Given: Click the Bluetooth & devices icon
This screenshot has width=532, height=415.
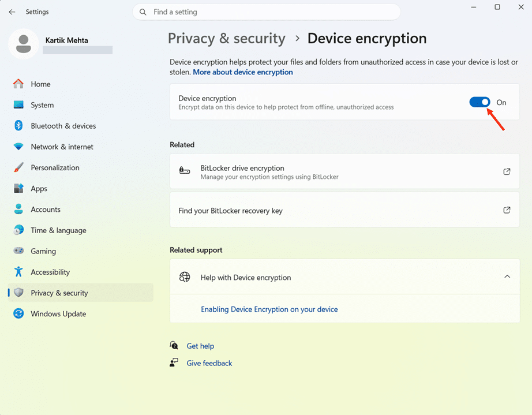Looking at the screenshot, I should point(18,126).
